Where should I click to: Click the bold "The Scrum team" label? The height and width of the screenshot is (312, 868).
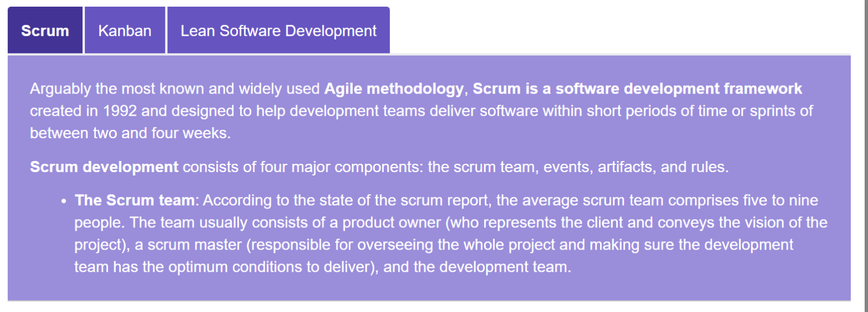click(135, 200)
